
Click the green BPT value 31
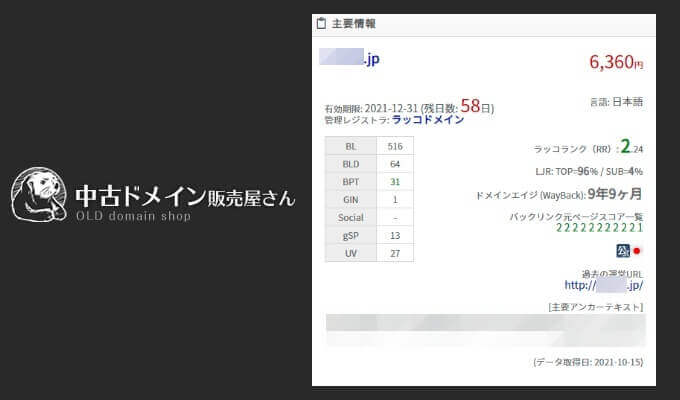[x=395, y=182]
